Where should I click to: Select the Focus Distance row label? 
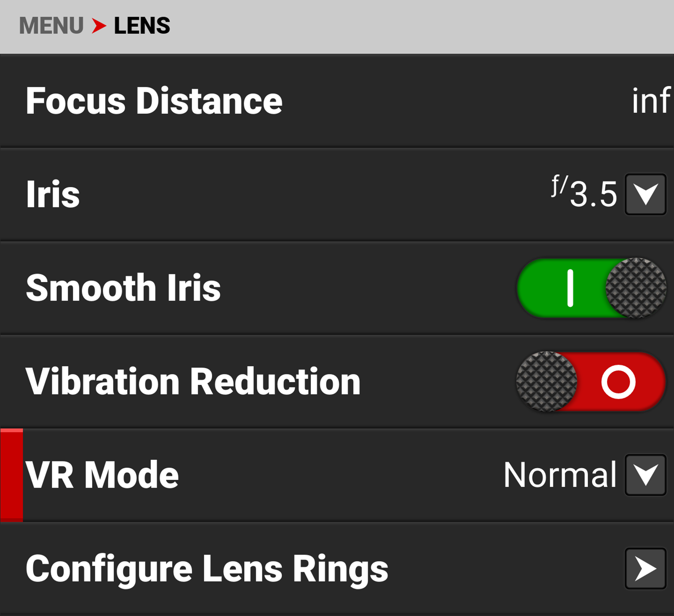pyautogui.click(x=154, y=101)
